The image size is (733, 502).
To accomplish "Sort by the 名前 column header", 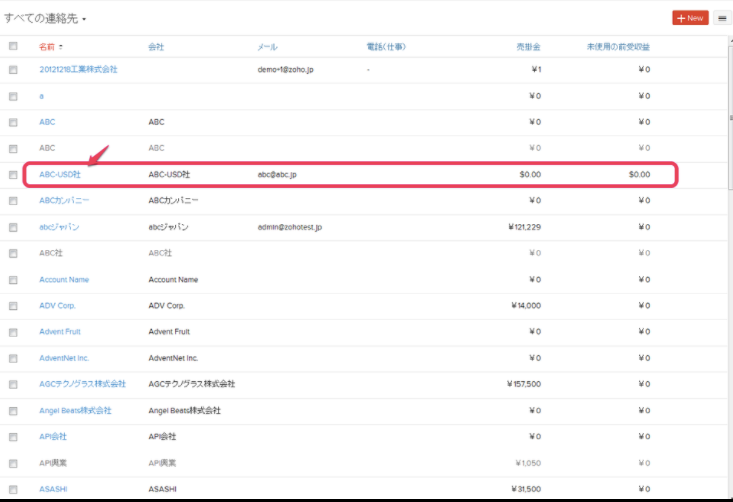I will pyautogui.click(x=48, y=47).
